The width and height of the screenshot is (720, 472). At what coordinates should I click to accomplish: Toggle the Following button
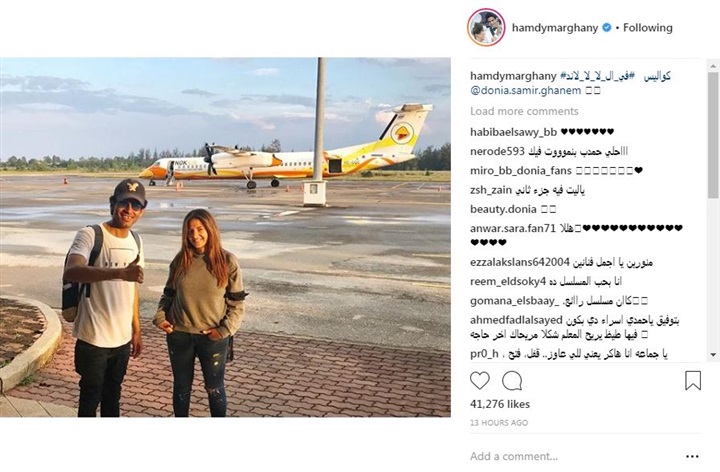pos(647,28)
